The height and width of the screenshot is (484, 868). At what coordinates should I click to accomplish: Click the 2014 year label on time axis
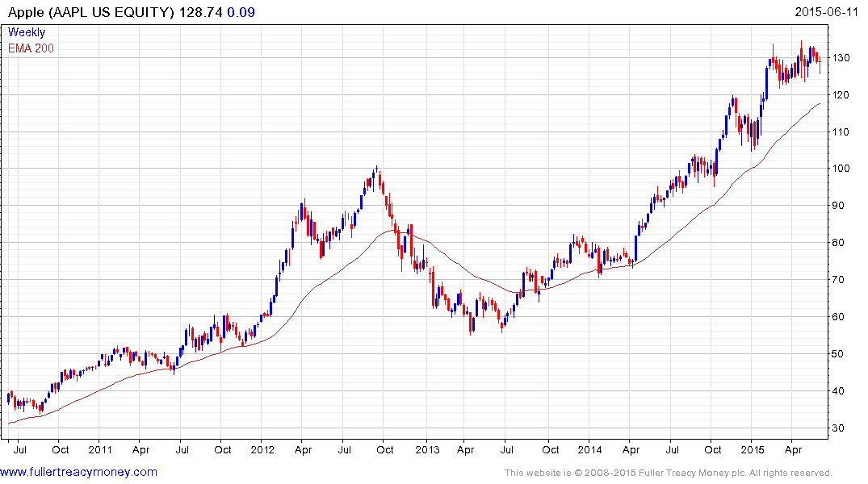point(589,449)
